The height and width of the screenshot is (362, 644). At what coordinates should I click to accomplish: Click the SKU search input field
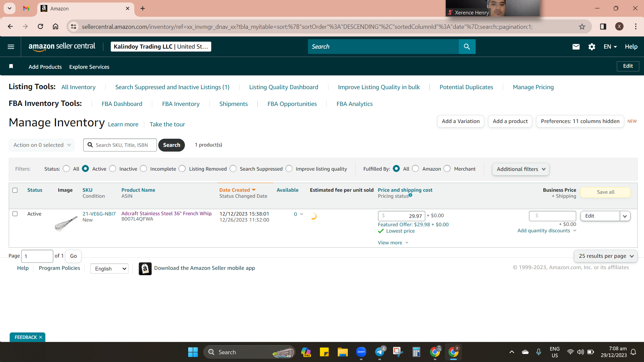coord(120,145)
